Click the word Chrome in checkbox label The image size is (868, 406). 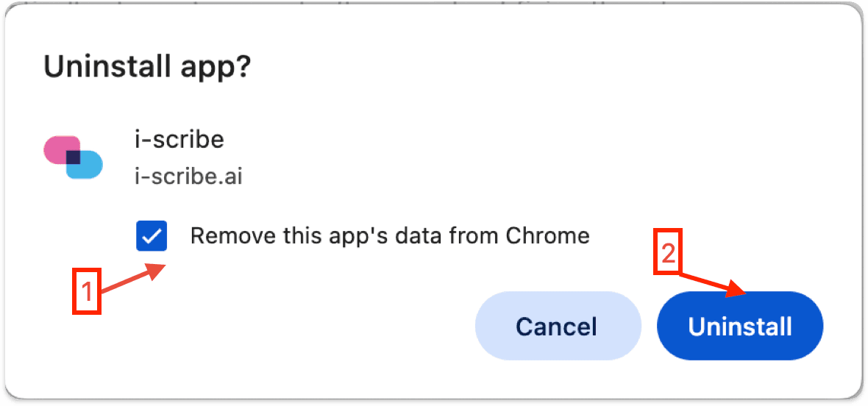pos(547,235)
